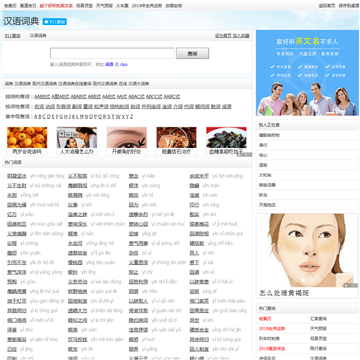
Task: Click the 911查询 breadcrumb link
Action: click(x=12, y=36)
